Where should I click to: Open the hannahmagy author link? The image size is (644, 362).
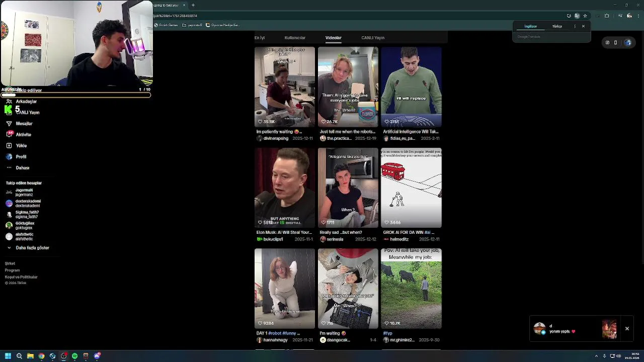(x=272, y=340)
